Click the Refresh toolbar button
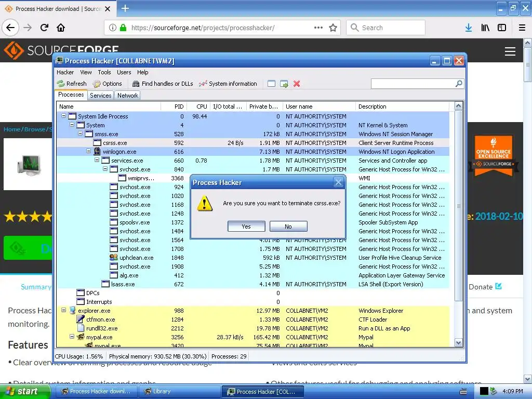This screenshot has width=532, height=399. [x=72, y=84]
